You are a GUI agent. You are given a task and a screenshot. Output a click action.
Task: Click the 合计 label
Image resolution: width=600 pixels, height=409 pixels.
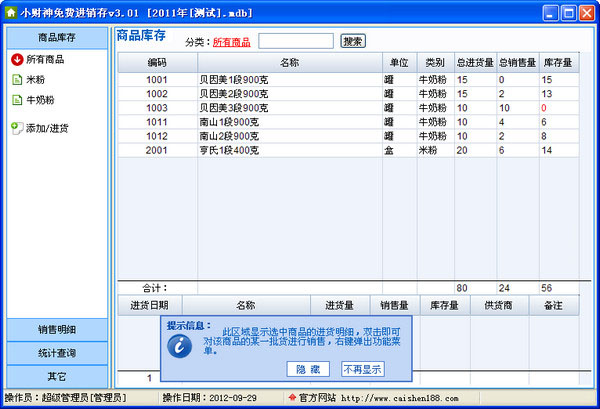[155, 288]
